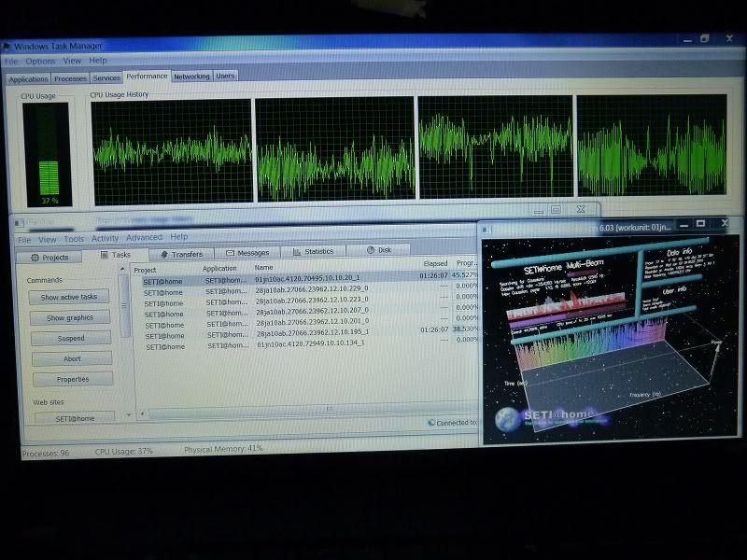Viewport: 747px width, 560px height.
Task: Sort tasks by the Elapsed column header
Action: 434,264
